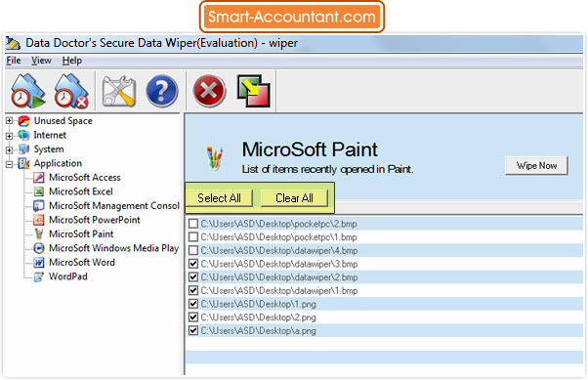Click the red X stop toolbar icon

(209, 91)
